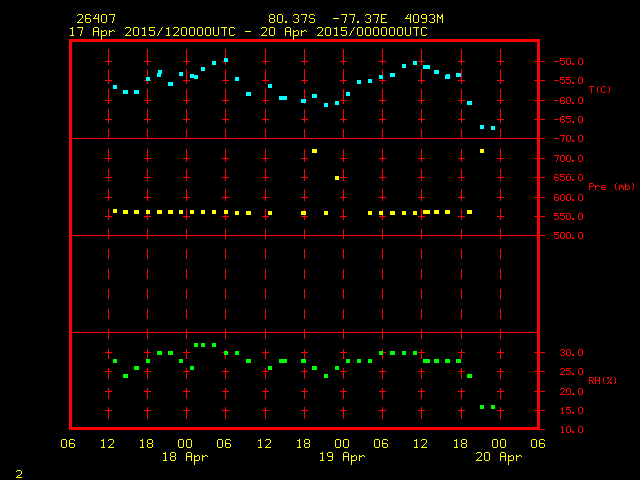
Task: Click the 550.0 pressure axis label
Action: tap(568, 217)
